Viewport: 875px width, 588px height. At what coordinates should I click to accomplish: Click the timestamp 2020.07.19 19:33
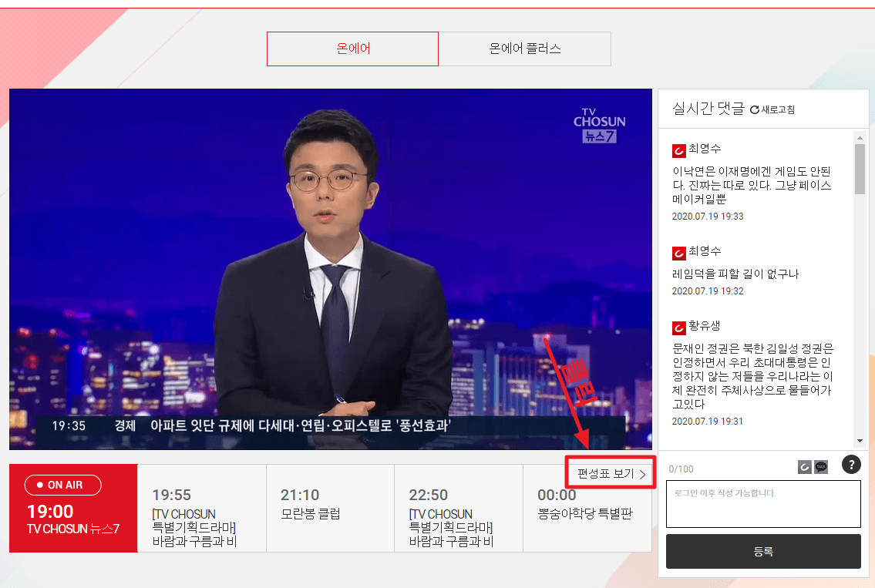pos(708,217)
